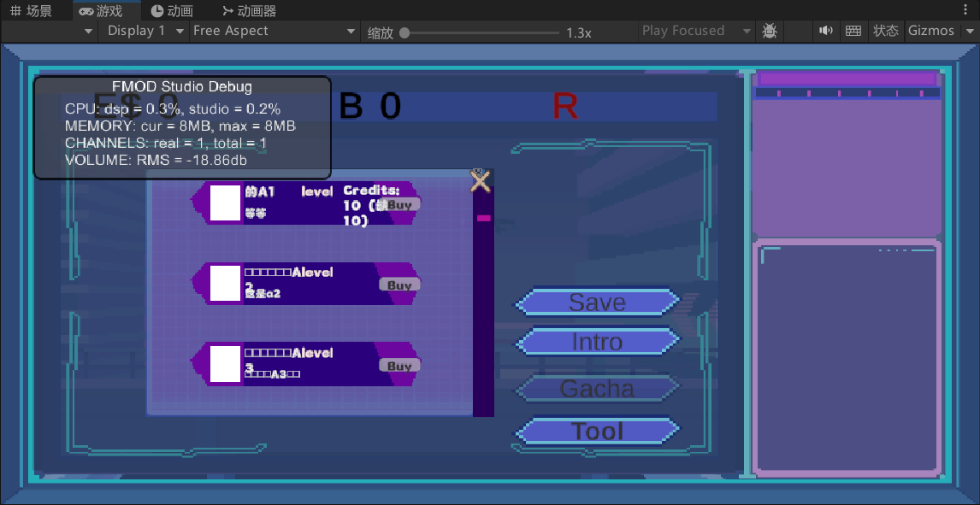Image resolution: width=980 pixels, height=505 pixels.
Task: Switch to the 动画器 animator tab
Action: pos(248,11)
